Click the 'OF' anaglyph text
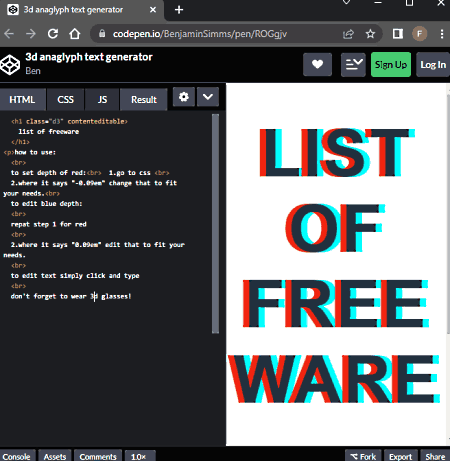This screenshot has height=461, width=450. [x=335, y=228]
